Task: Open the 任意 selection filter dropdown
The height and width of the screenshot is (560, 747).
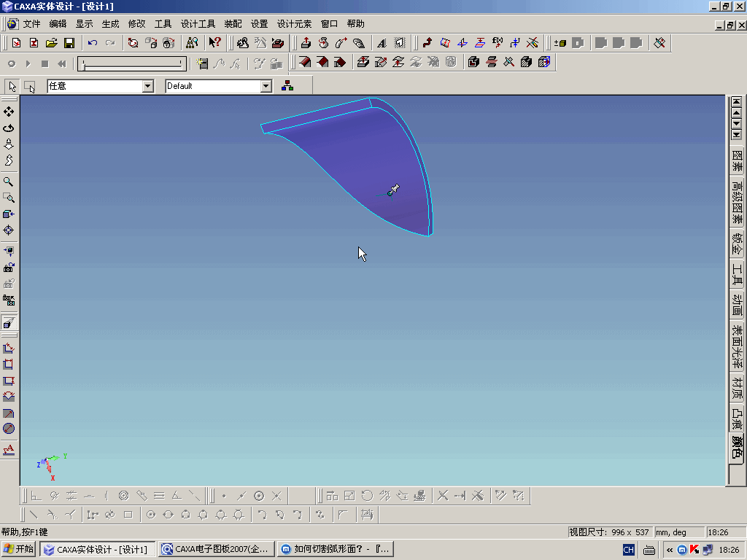Action: click(148, 86)
